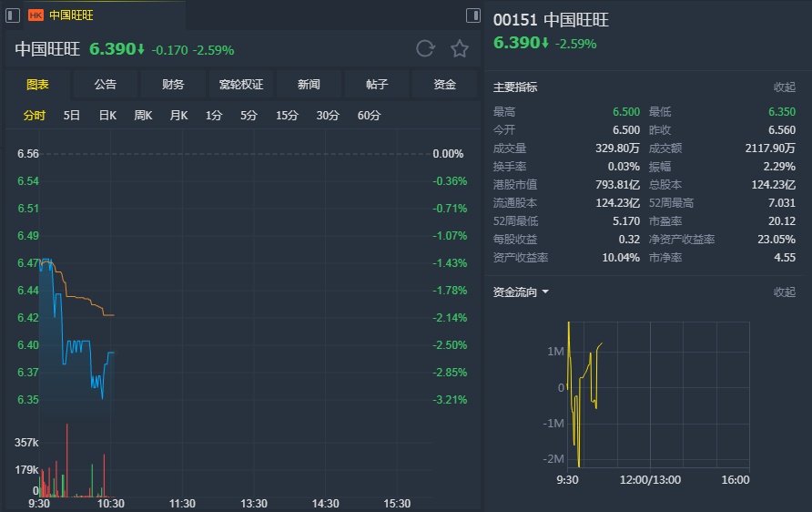
Task: Select the 1分 interval
Action: pos(213,115)
